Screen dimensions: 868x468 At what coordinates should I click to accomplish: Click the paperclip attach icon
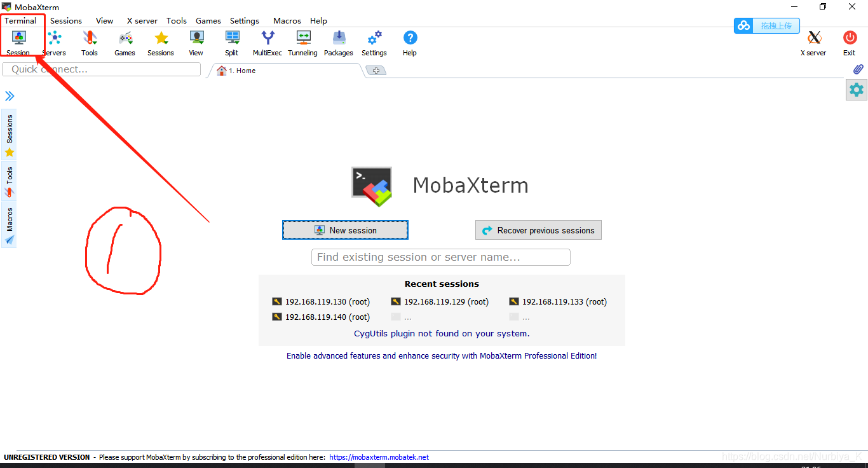coord(858,69)
